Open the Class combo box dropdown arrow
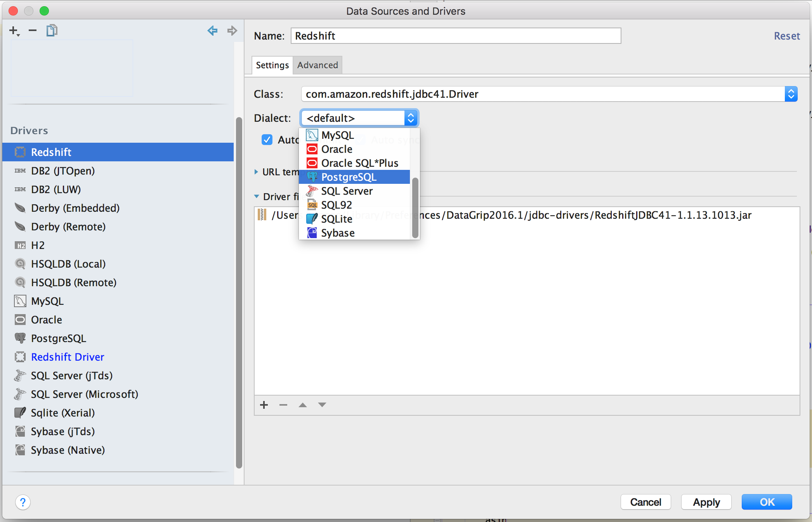Image resolution: width=812 pixels, height=522 pixels. [x=791, y=94]
